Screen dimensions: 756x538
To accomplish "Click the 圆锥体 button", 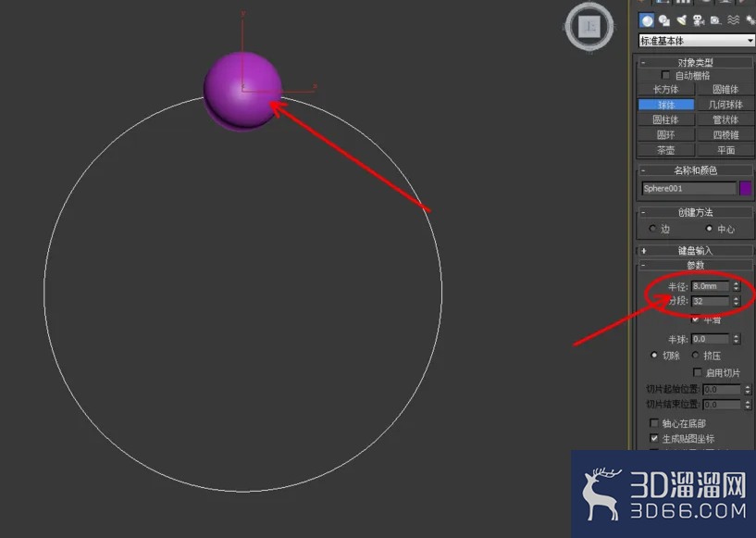I will [x=725, y=89].
